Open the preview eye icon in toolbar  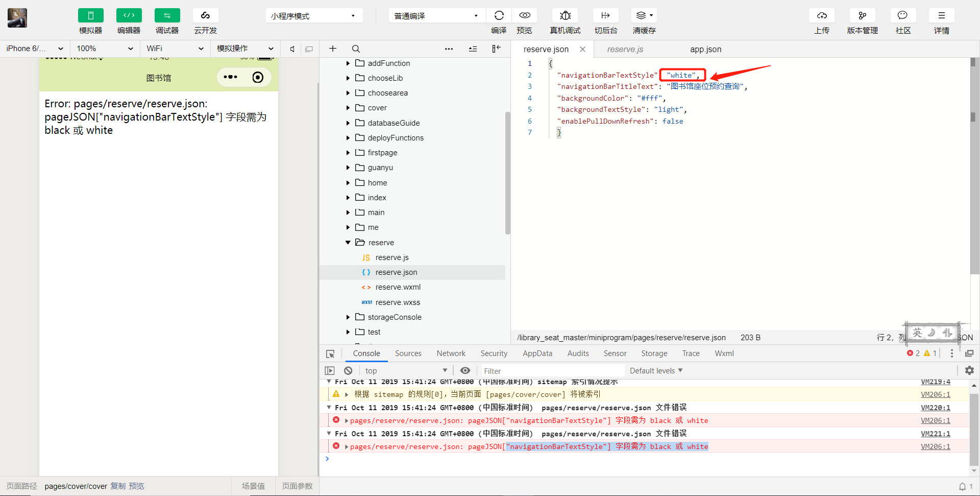pyautogui.click(x=524, y=16)
